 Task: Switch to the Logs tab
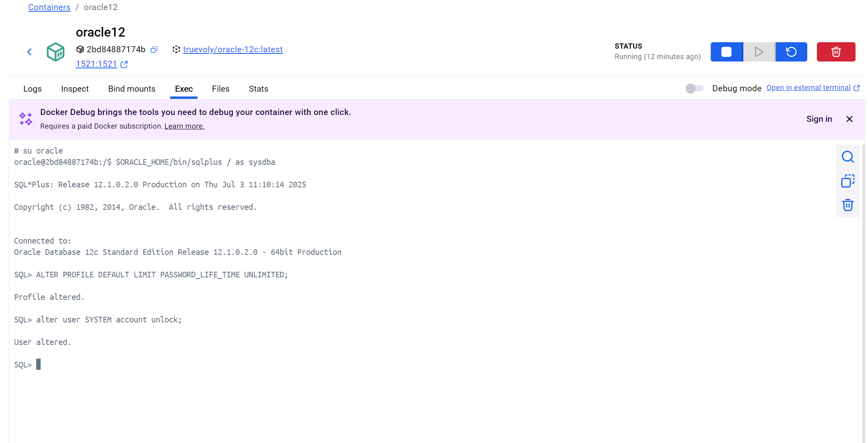pyautogui.click(x=32, y=89)
